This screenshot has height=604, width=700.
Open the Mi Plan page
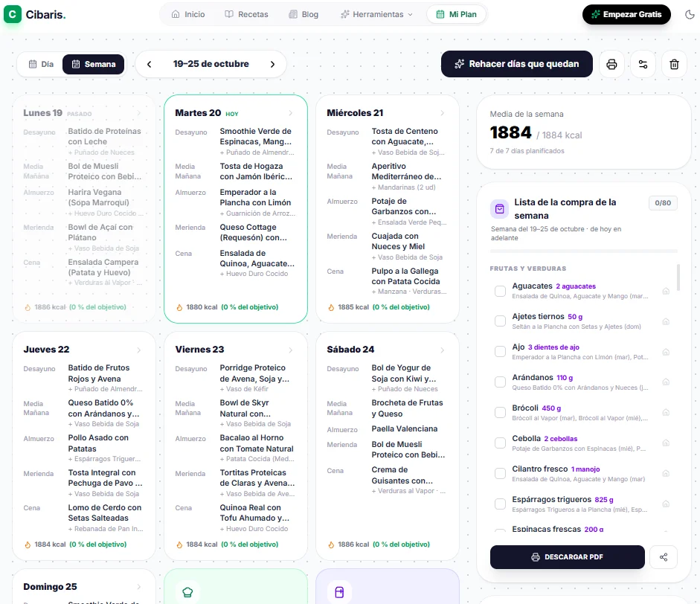tap(456, 14)
